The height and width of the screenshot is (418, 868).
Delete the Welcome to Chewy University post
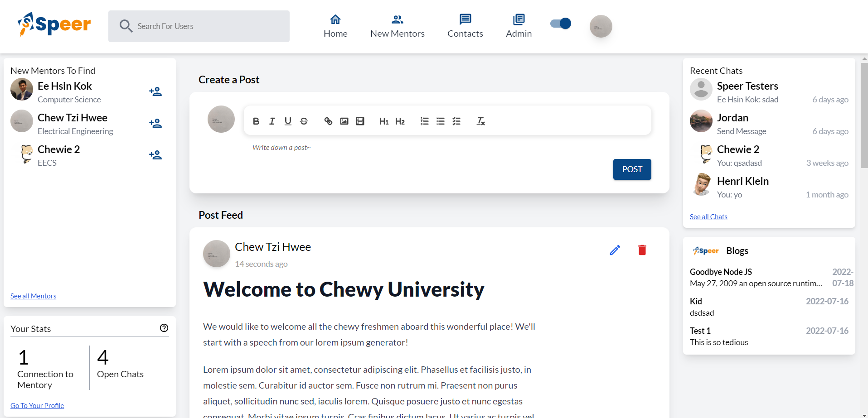click(x=642, y=250)
